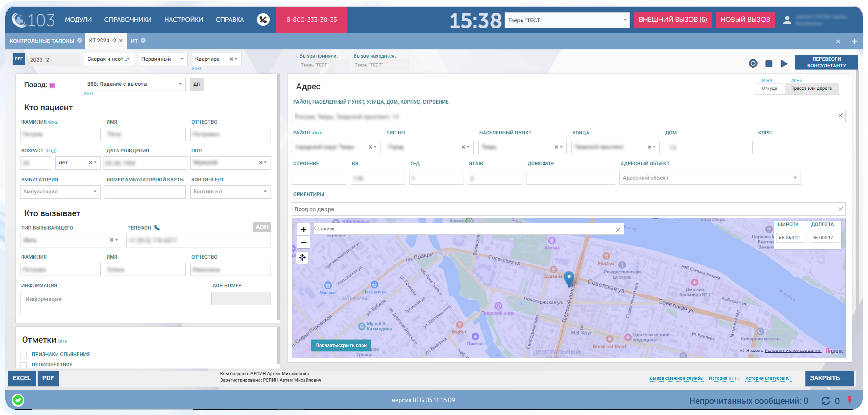This screenshot has height=415, width=868.
Task: Clear the ПОЛ field selection
Action: coord(260,162)
